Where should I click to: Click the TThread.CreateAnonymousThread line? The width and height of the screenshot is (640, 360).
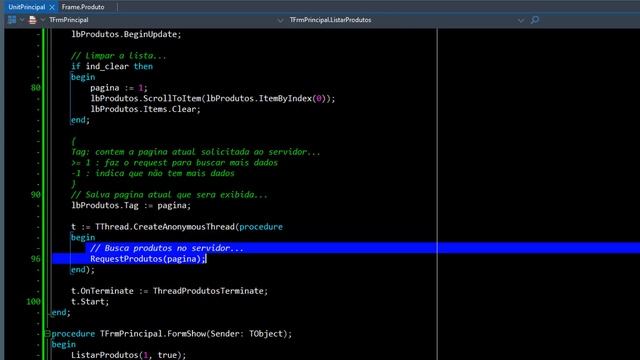(x=177, y=227)
